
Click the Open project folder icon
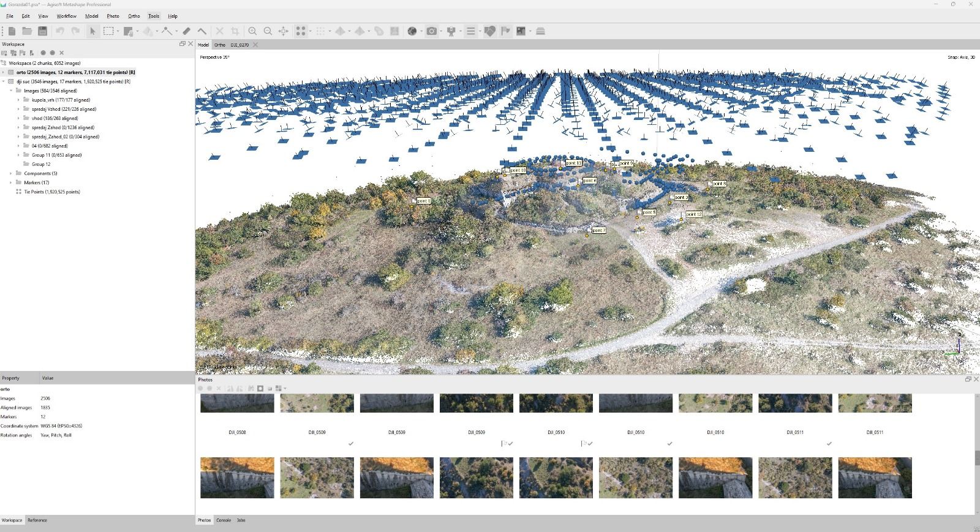coord(27,31)
